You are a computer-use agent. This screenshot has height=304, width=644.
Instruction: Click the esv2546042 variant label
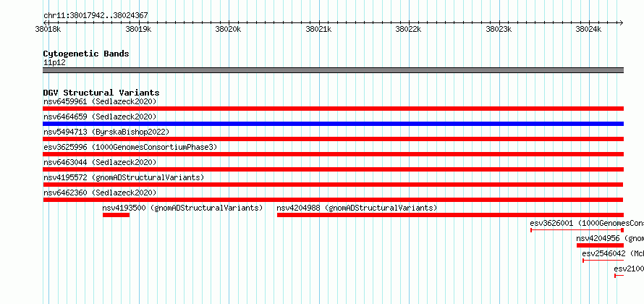tap(613, 253)
